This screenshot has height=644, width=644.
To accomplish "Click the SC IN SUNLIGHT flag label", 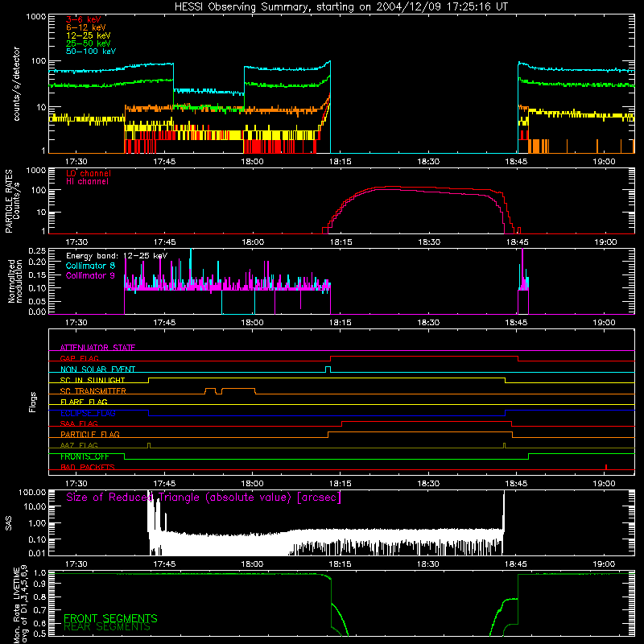I will tap(92, 380).
